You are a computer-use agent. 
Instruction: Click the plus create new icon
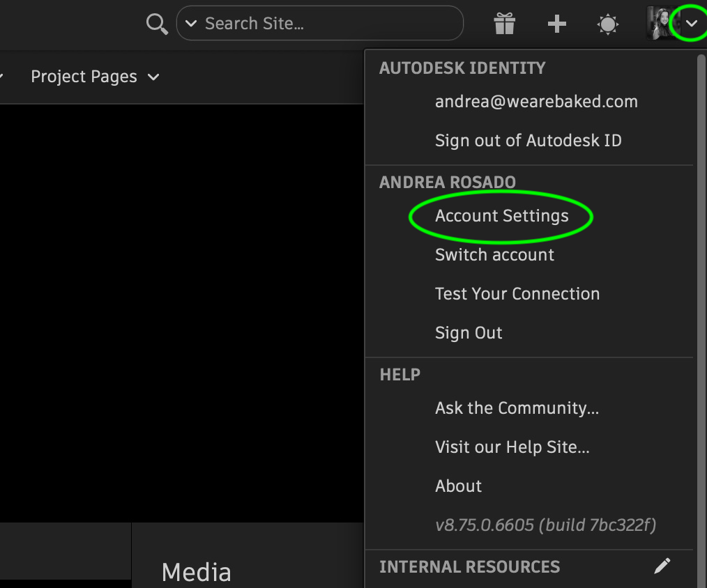556,24
